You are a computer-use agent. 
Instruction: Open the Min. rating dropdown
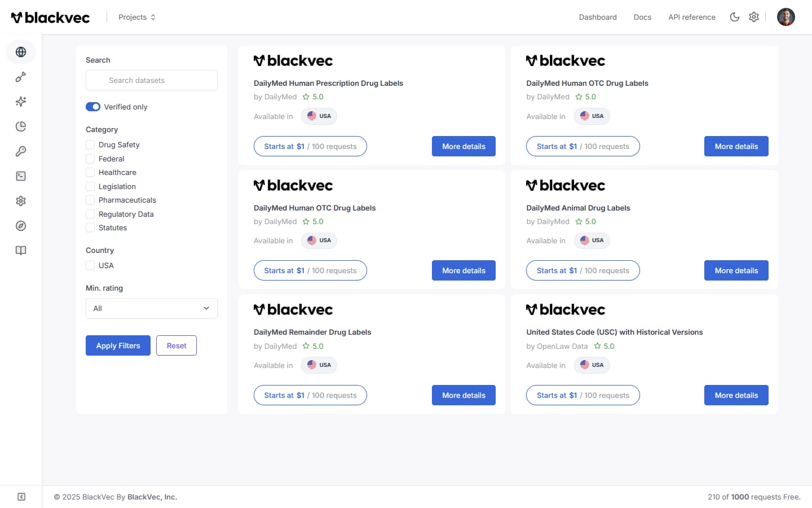click(x=151, y=308)
